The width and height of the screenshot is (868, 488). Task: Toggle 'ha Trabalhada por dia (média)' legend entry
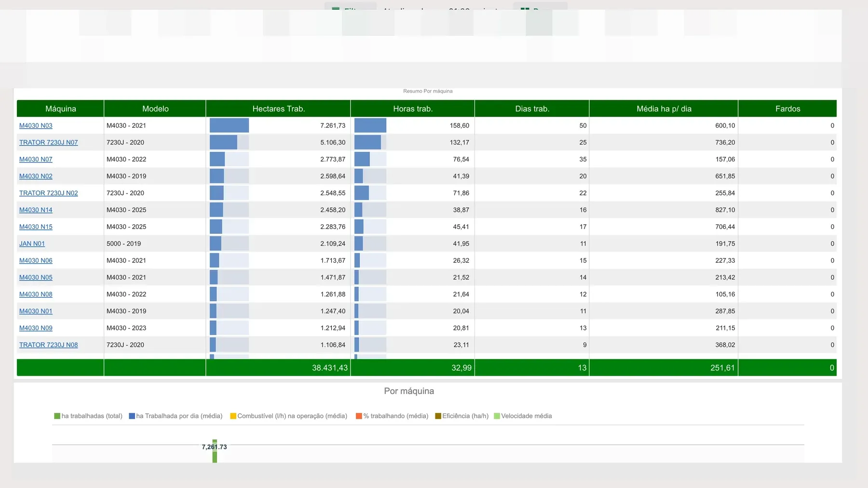(176, 416)
